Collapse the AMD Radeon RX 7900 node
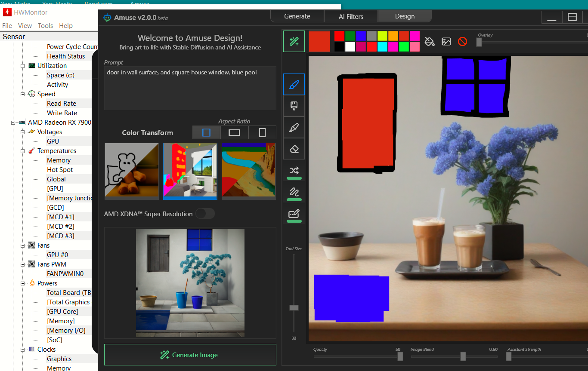Image resolution: width=588 pixels, height=371 pixels. pos(13,123)
